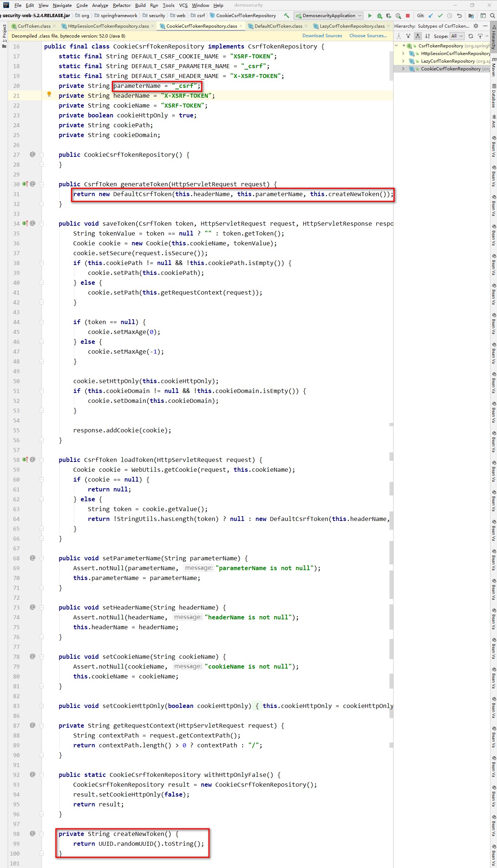Viewport: 497px width, 868px height.
Task: Expand LazyCsrfTokenRepository node in Hierarchy
Action: coord(403,61)
